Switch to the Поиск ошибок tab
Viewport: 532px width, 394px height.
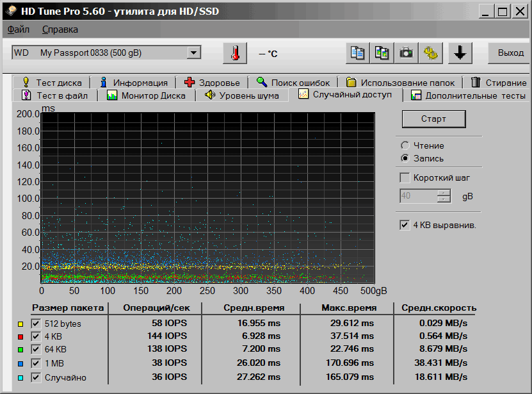(x=293, y=82)
